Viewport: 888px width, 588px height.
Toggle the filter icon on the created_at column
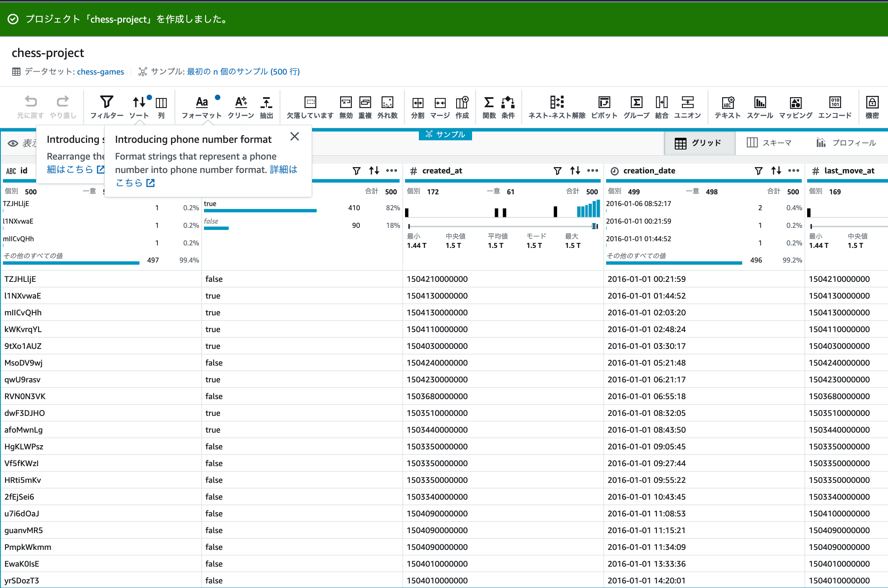(x=558, y=170)
